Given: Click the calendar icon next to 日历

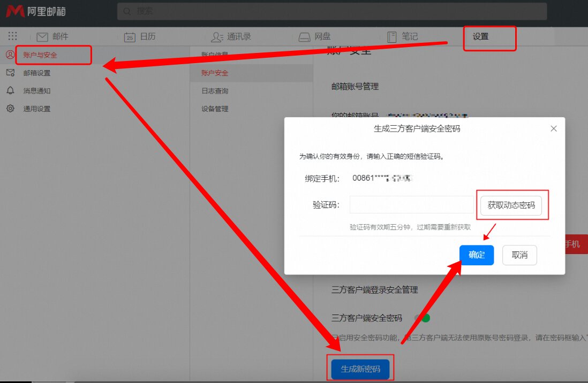Looking at the screenshot, I should 130,37.
